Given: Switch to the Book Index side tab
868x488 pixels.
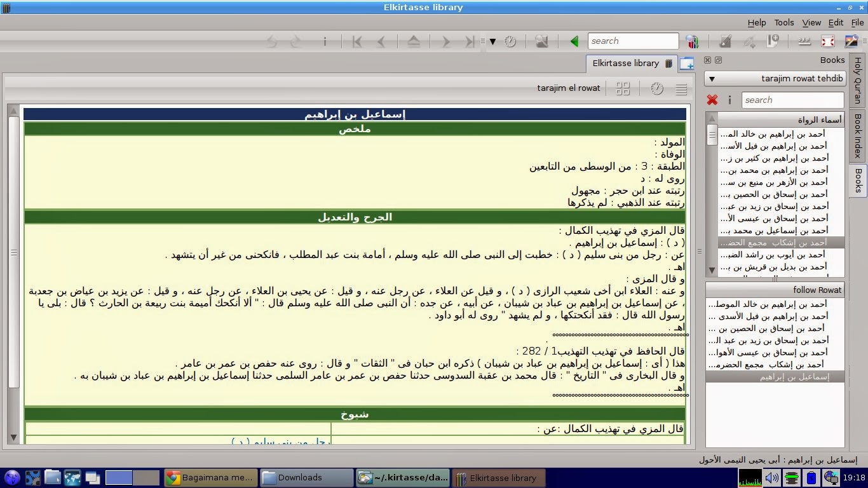Looking at the screenshot, I should [857, 135].
